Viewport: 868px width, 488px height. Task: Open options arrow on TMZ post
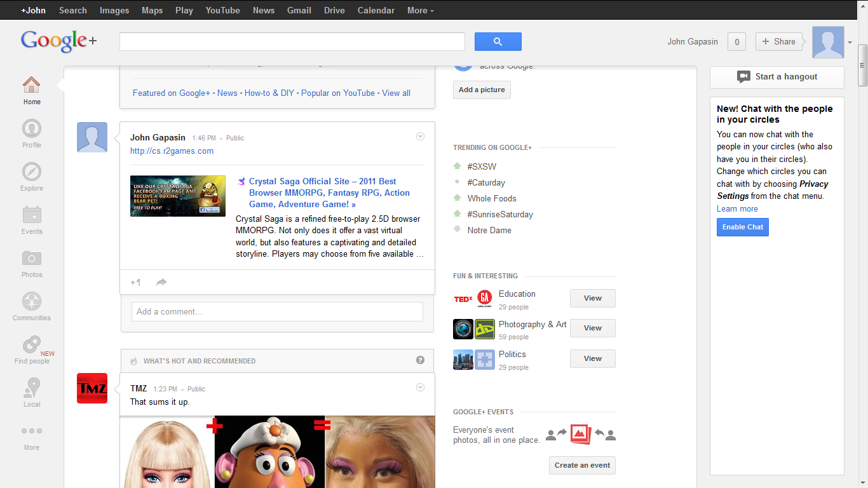point(419,388)
